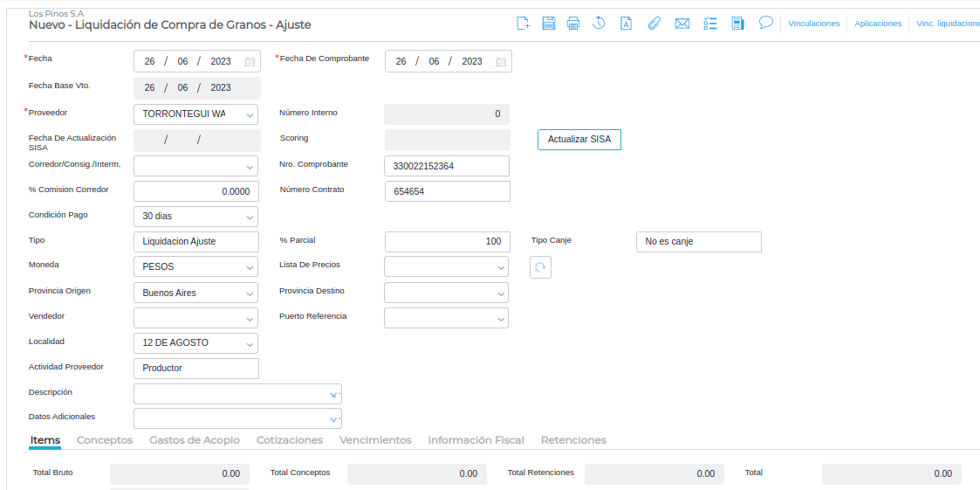Switch to the Conceptos tab
This screenshot has height=490, width=980.
pyautogui.click(x=105, y=440)
